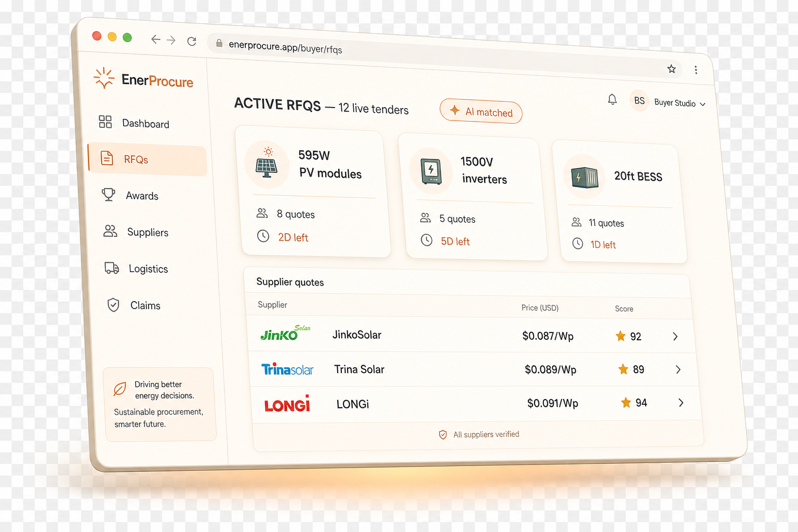The height and width of the screenshot is (532, 798).
Task: Click the people icon beside 11 quotes
Action: tap(577, 222)
